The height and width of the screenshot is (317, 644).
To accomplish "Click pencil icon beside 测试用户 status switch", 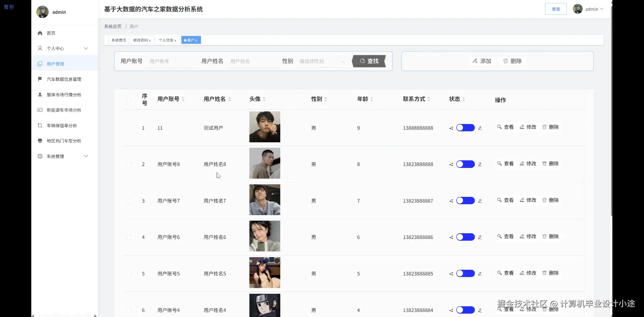I will click(480, 128).
